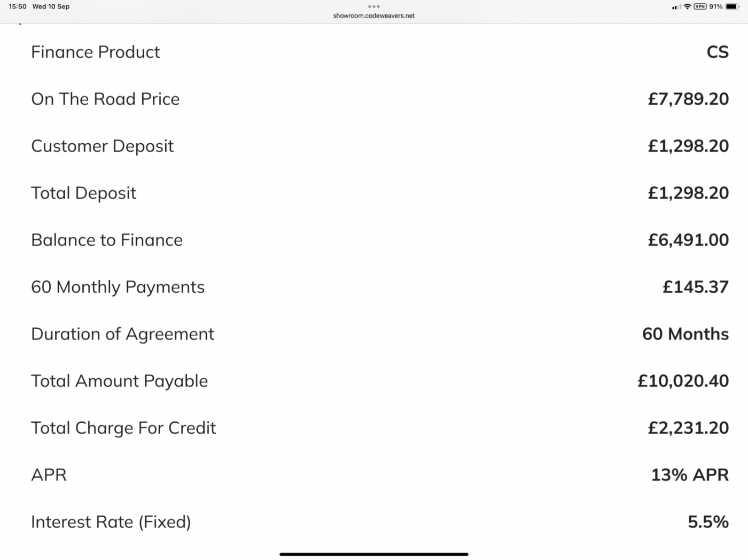748x560 pixels.
Task: Select the Balance to Finance value £6,491.00
Action: coord(688,240)
